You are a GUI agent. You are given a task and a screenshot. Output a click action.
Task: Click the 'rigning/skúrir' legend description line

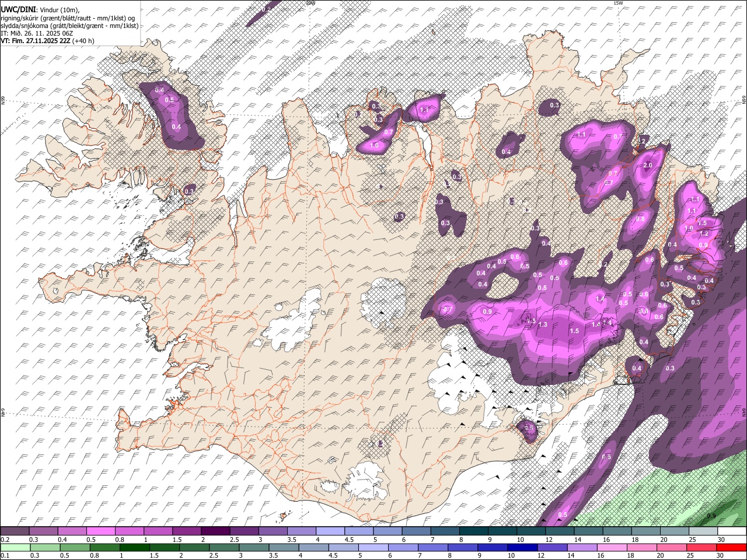[x=69, y=18]
